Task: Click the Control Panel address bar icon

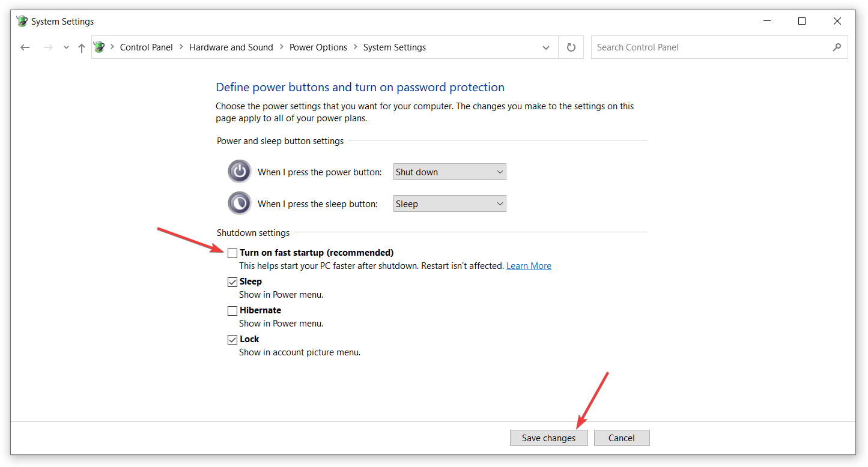Action: click(100, 47)
